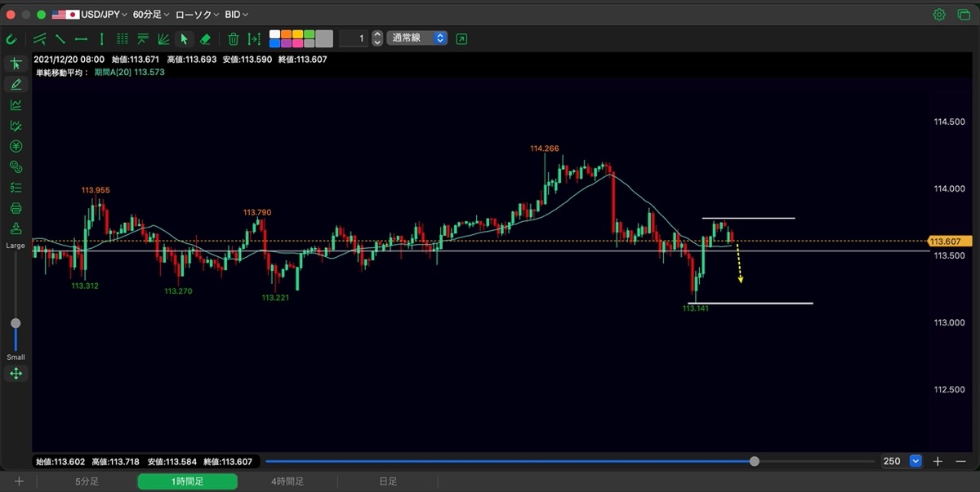980x492 pixels.
Task: Switch to the 1時間足 tab
Action: click(188, 481)
